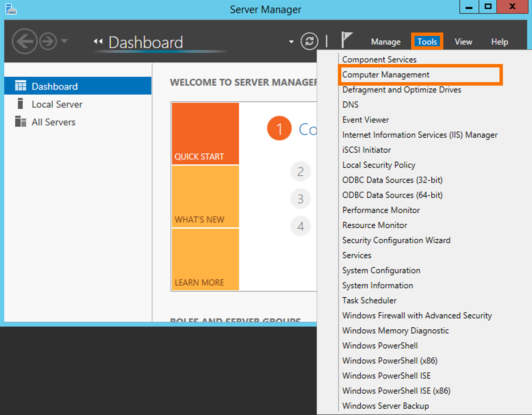Viewport: 532px width, 415px height.
Task: Close the Server Manager window
Action: coord(512,7)
